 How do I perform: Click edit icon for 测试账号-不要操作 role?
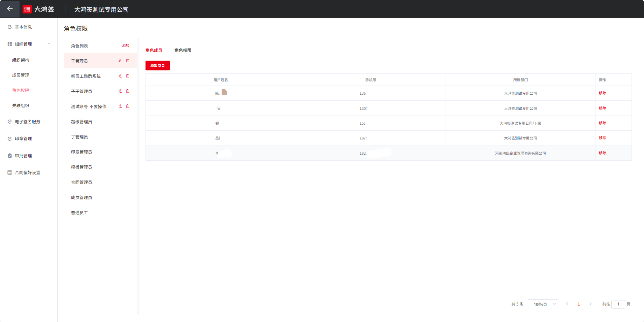point(120,106)
